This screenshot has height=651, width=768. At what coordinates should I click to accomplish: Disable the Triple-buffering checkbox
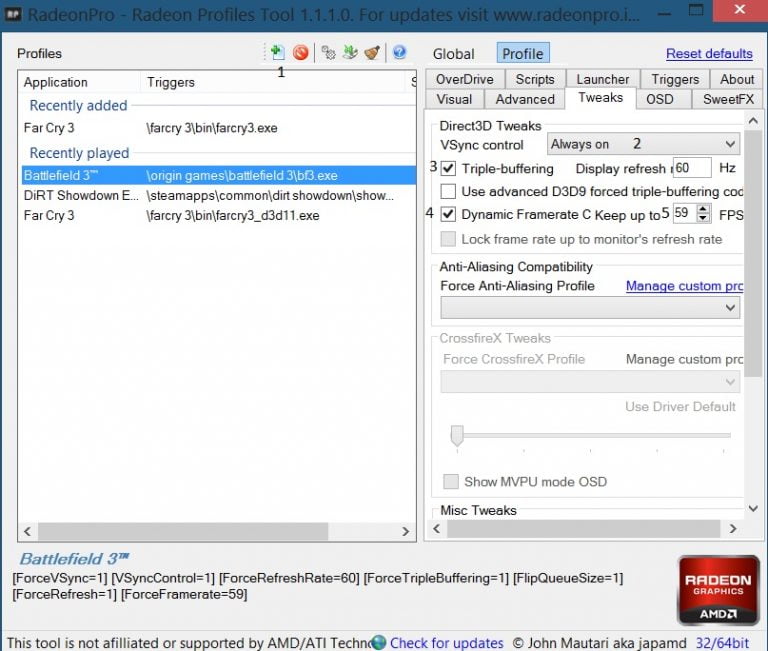coord(448,169)
